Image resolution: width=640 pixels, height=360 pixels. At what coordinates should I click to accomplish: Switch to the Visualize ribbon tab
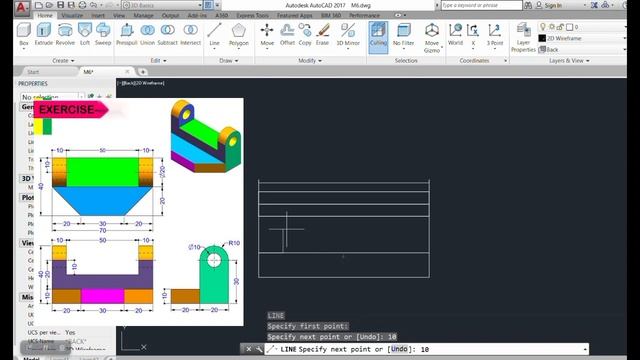[x=72, y=16]
